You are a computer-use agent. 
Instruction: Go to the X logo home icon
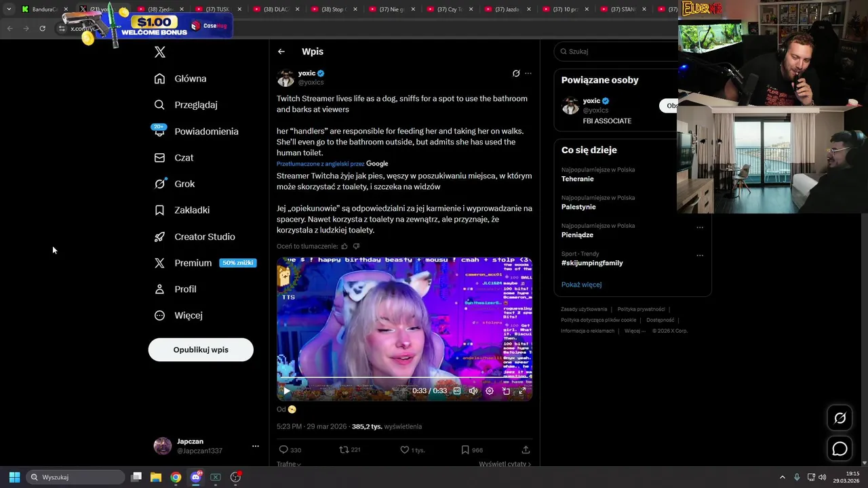pos(160,52)
